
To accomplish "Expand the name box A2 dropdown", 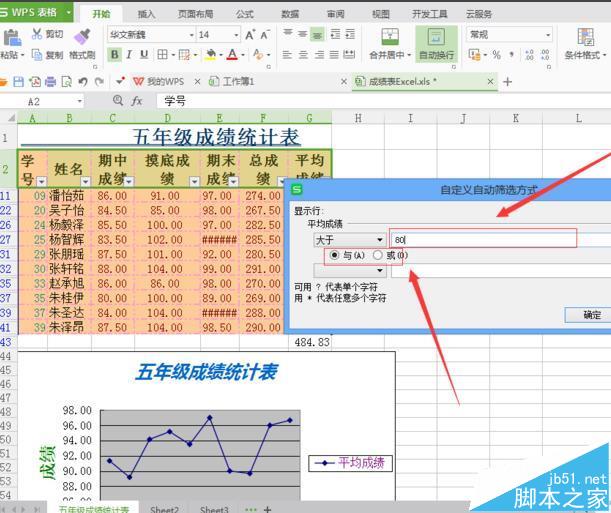I will 79,102.
